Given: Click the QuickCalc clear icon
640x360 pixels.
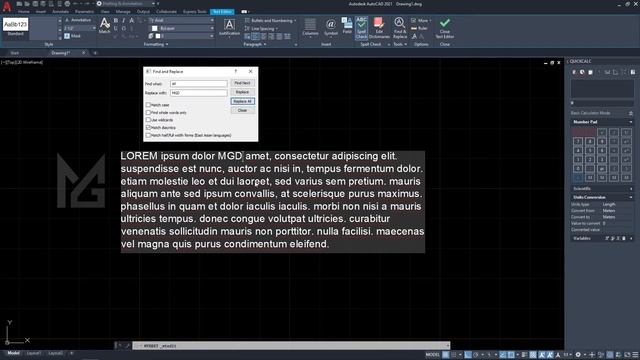Looking at the screenshot, I should click(x=573, y=72).
